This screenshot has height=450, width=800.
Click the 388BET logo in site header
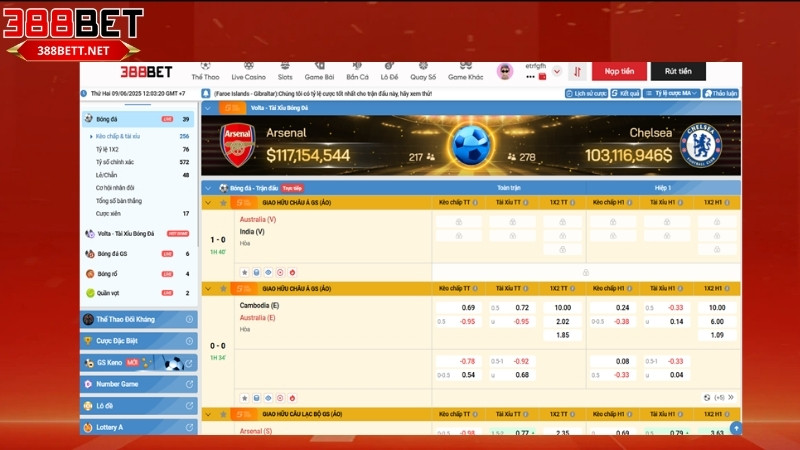click(x=146, y=72)
